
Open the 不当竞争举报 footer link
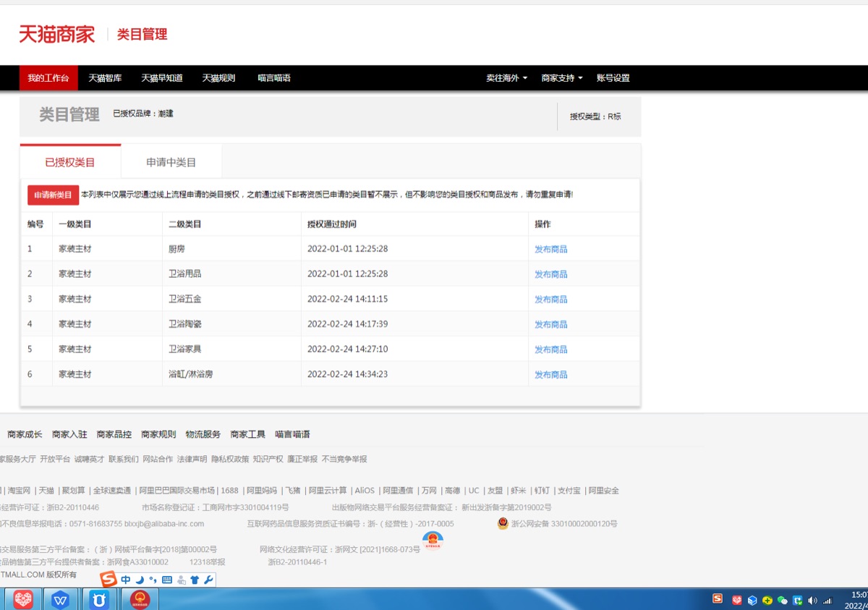pos(344,459)
